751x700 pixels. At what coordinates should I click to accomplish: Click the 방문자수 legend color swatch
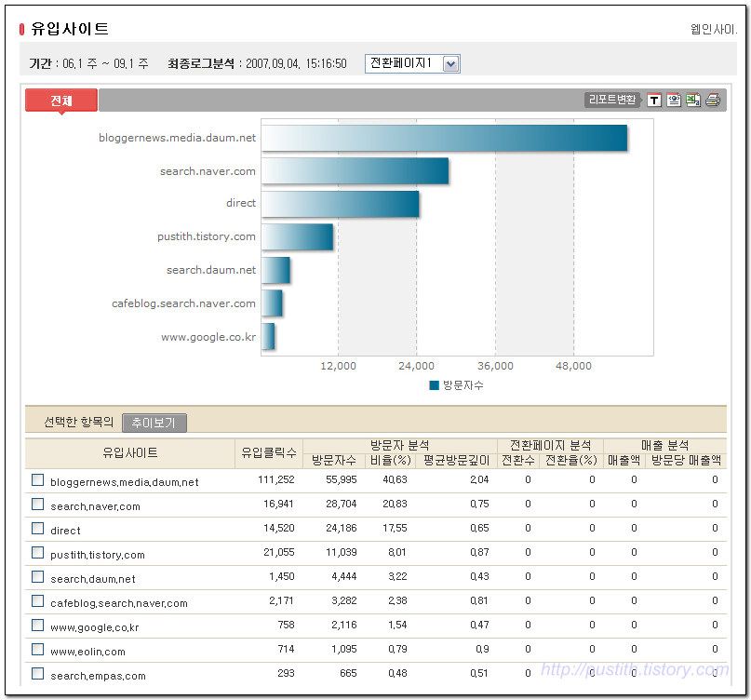(x=435, y=385)
